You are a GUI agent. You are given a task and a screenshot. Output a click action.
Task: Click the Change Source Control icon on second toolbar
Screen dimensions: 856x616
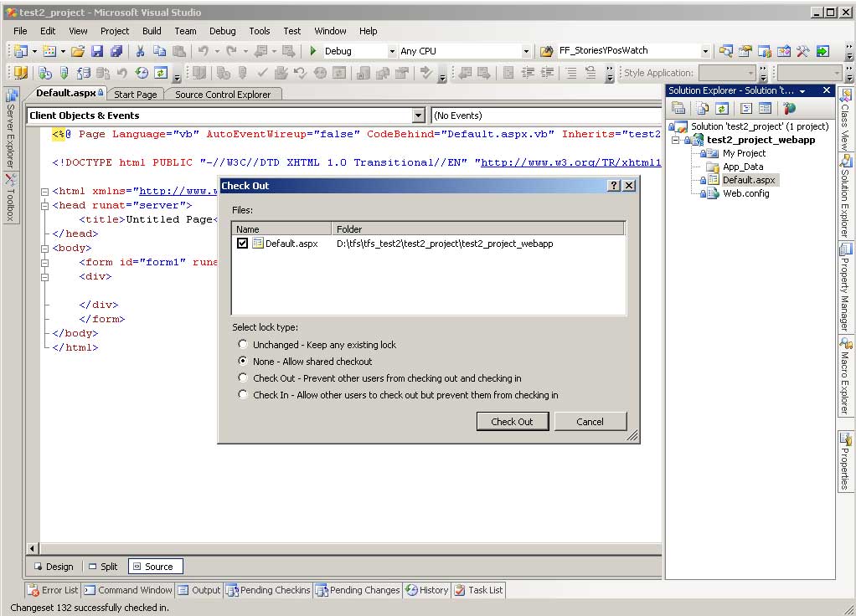coord(20,73)
